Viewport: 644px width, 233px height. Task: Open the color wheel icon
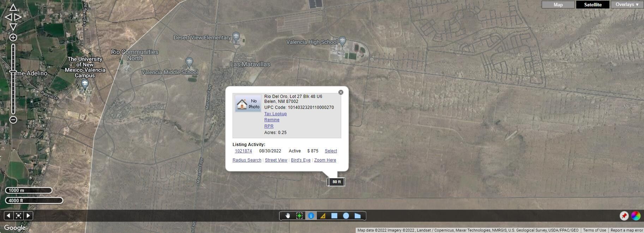pos(636,216)
